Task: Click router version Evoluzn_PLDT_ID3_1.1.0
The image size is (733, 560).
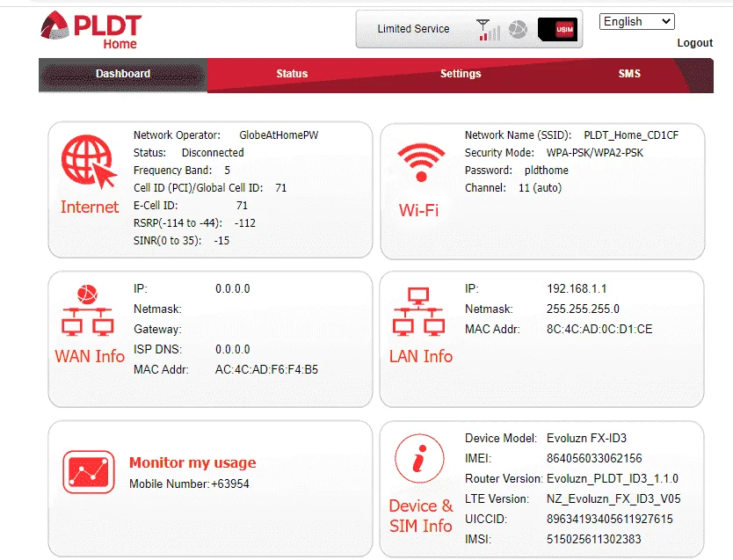Action: [x=613, y=478]
